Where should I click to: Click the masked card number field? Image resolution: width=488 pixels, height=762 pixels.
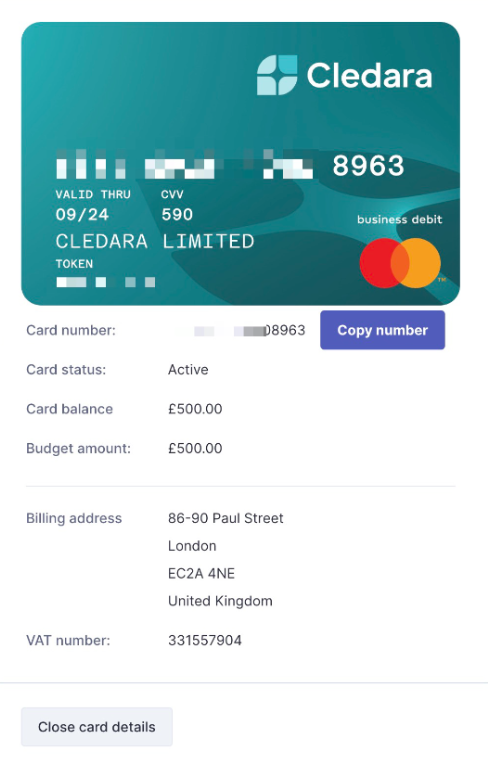(x=242, y=330)
